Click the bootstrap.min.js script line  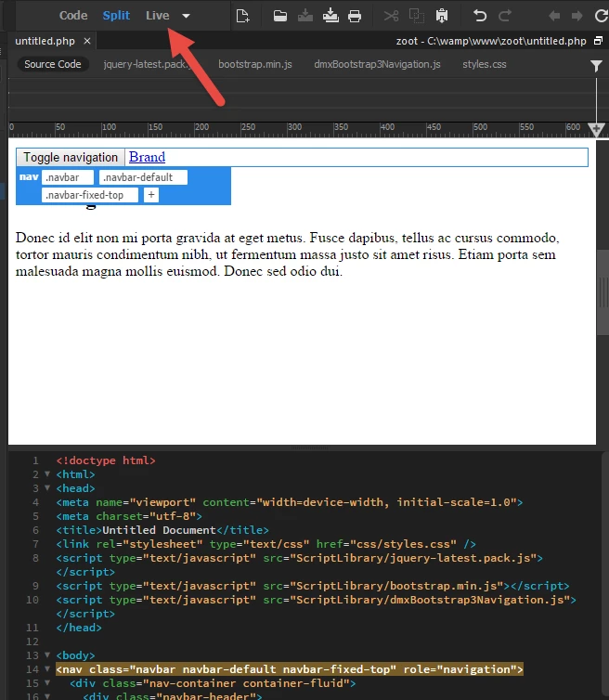point(313,586)
